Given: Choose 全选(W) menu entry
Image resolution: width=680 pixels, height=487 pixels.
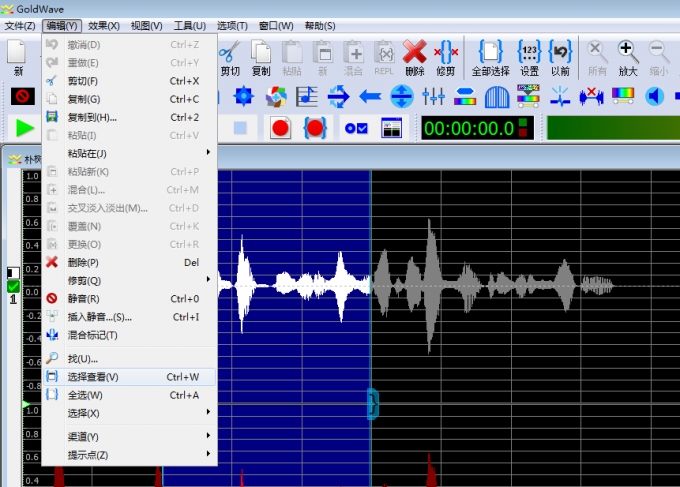Looking at the screenshot, I should (130, 395).
